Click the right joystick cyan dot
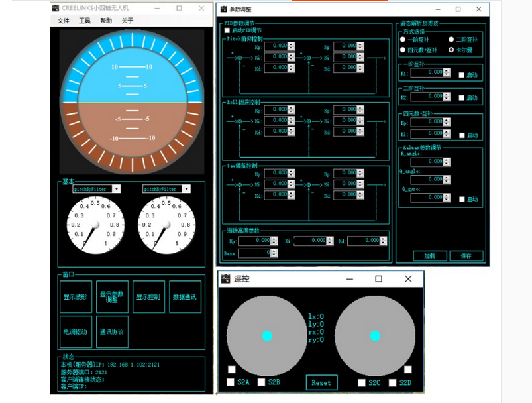Image resolution: width=532 pixels, height=403 pixels. pos(375,336)
